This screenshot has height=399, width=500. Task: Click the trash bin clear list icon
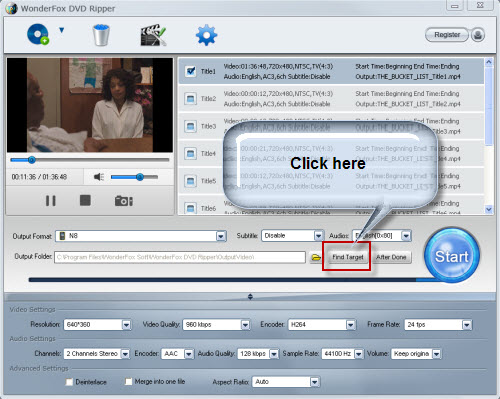click(101, 35)
